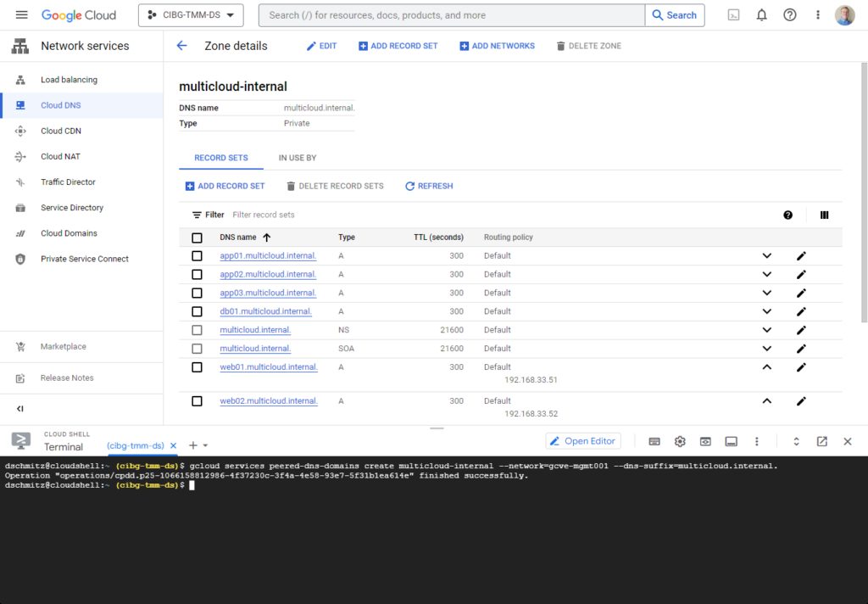Open Cloud CDN in sidebar
868x604 pixels.
tap(61, 131)
